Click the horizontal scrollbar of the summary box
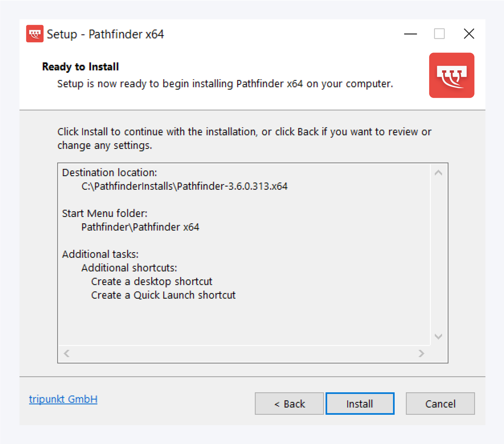 coord(244,353)
